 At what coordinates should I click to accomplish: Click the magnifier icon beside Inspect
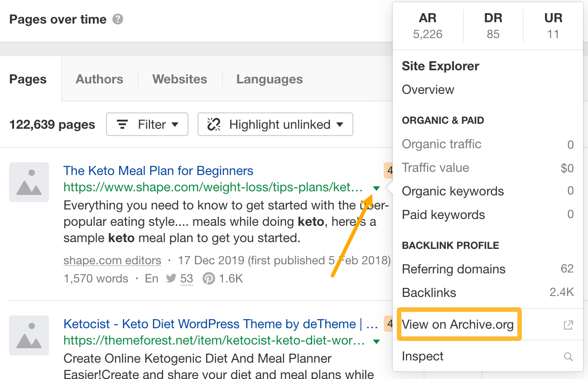tap(568, 356)
